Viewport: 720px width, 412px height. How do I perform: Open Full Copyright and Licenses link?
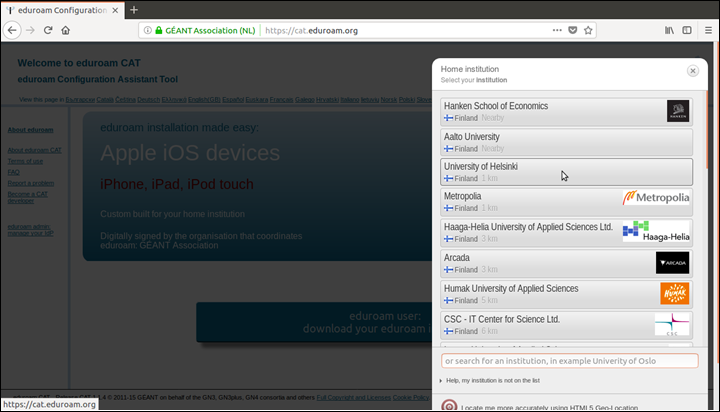(354, 397)
